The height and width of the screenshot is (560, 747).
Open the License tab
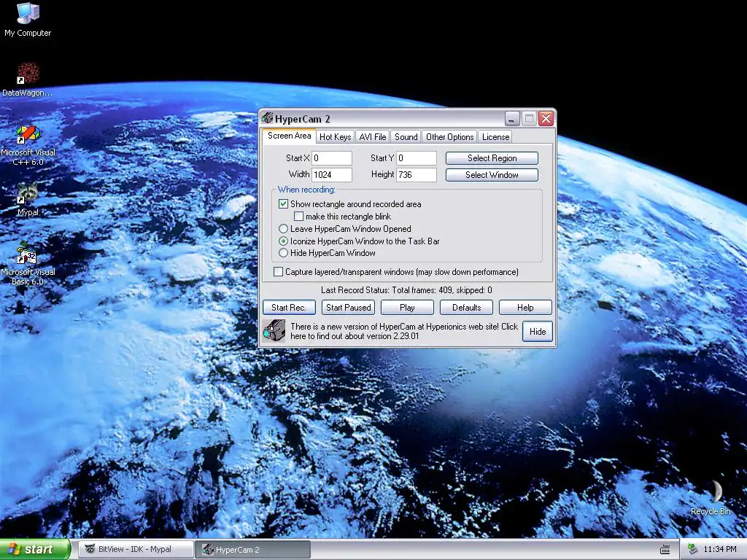click(x=495, y=136)
